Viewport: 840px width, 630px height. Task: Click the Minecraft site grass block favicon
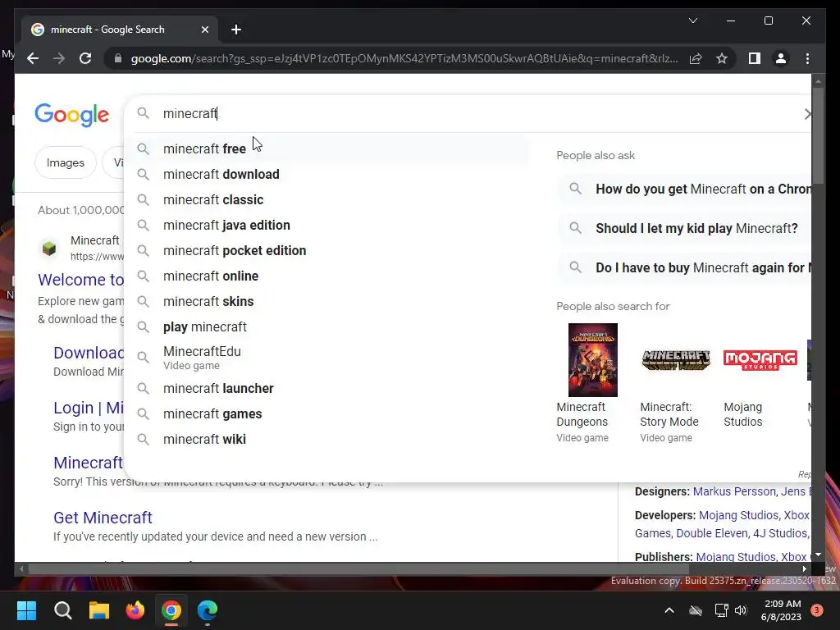[x=49, y=248]
